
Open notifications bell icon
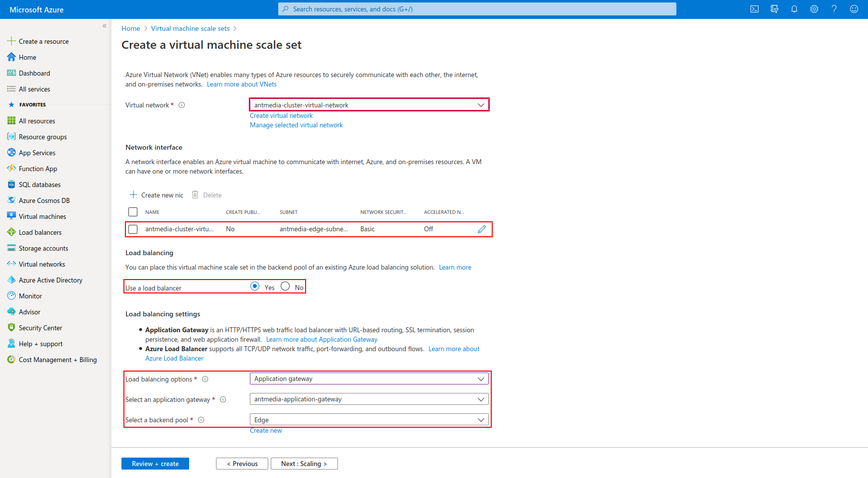794,9
